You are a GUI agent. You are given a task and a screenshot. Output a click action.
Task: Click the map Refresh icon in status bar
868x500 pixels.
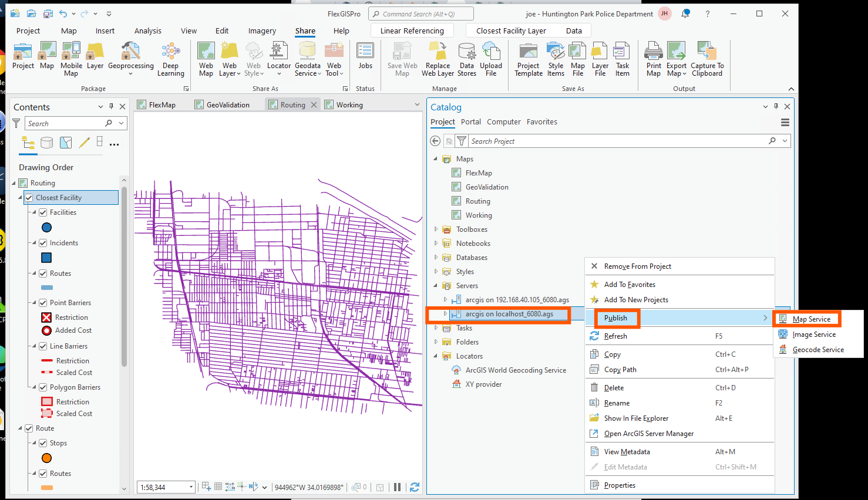[x=415, y=487]
